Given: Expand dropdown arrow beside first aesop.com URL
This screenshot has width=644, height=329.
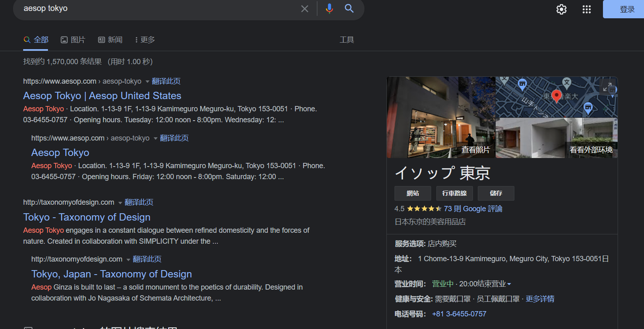Looking at the screenshot, I should coord(147,82).
